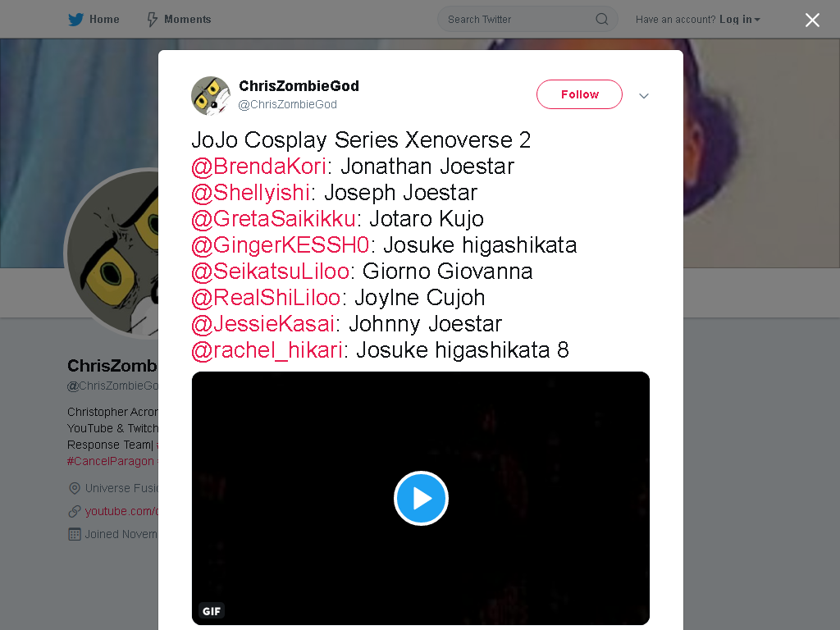The width and height of the screenshot is (840, 630).
Task: Follow ChrisZombieGod
Action: click(579, 94)
